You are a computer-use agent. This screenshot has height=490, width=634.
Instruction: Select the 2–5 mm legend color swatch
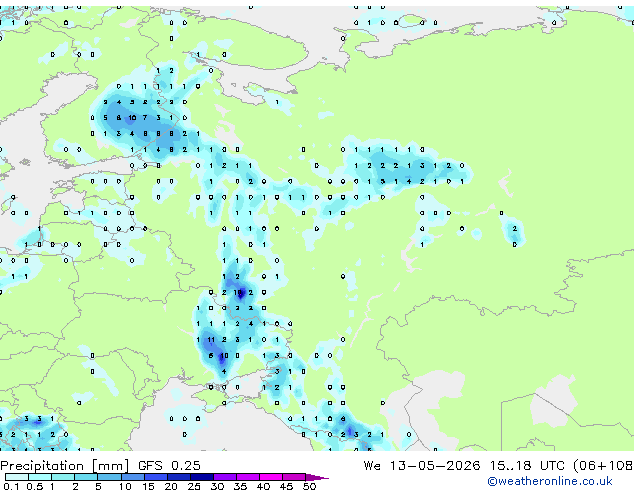86,477
